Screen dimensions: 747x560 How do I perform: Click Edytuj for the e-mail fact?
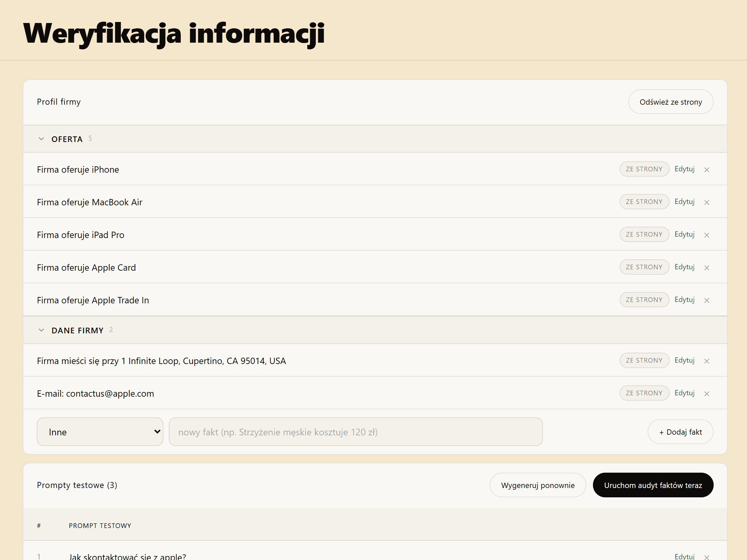tap(684, 393)
